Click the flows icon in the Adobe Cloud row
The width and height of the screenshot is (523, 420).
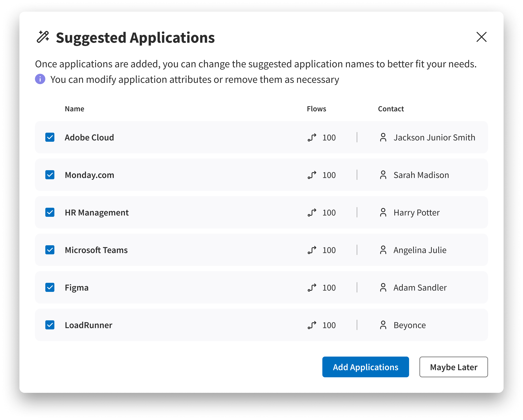[312, 138]
